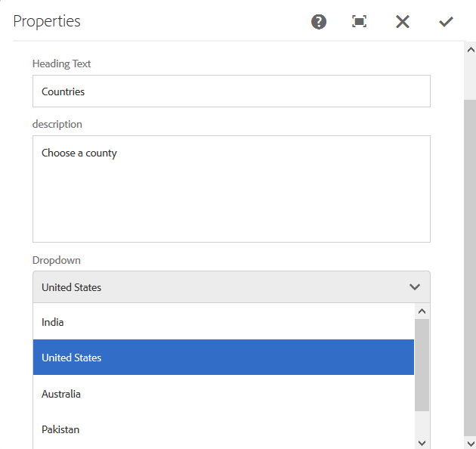
Task: Click inside the description text area
Action: pyautogui.click(x=231, y=189)
